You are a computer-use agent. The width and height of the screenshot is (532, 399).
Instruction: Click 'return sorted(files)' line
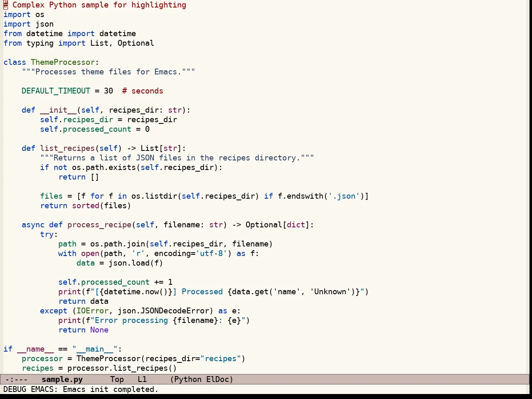click(86, 206)
